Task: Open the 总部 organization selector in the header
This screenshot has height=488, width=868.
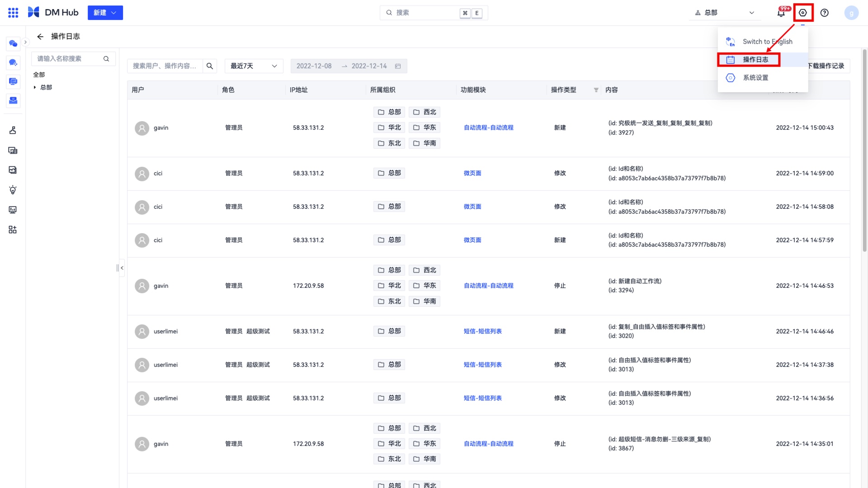Action: tap(725, 13)
